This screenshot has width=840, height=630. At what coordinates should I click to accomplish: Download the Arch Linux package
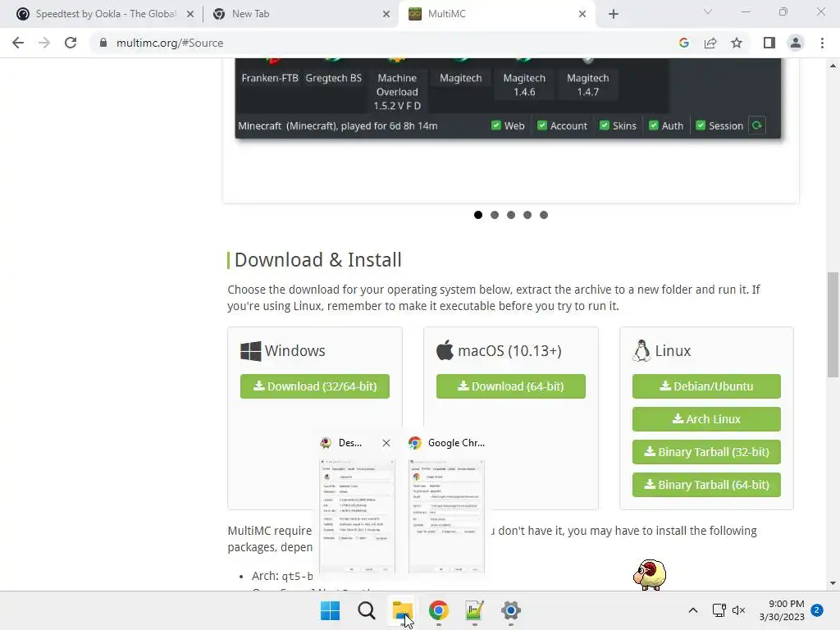pyautogui.click(x=706, y=419)
